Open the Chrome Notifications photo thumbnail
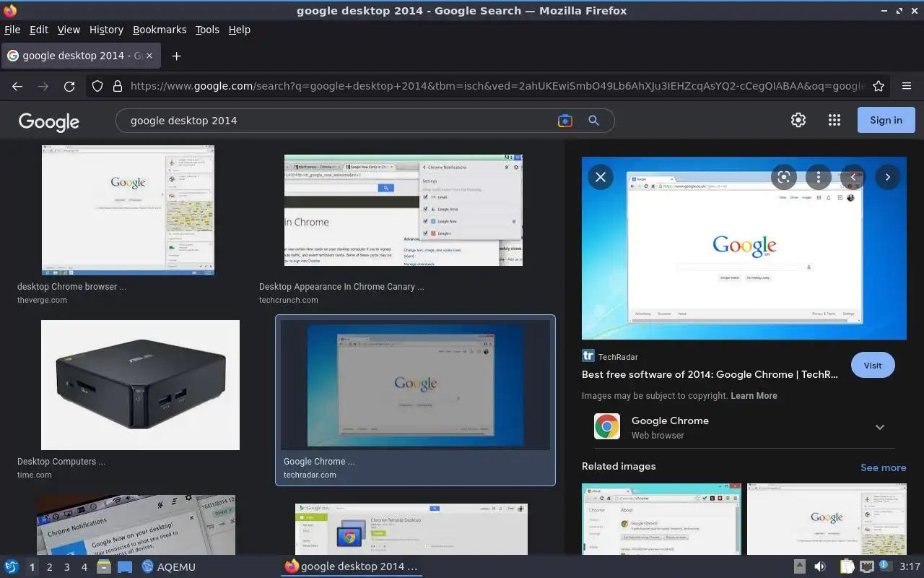 [x=136, y=525]
